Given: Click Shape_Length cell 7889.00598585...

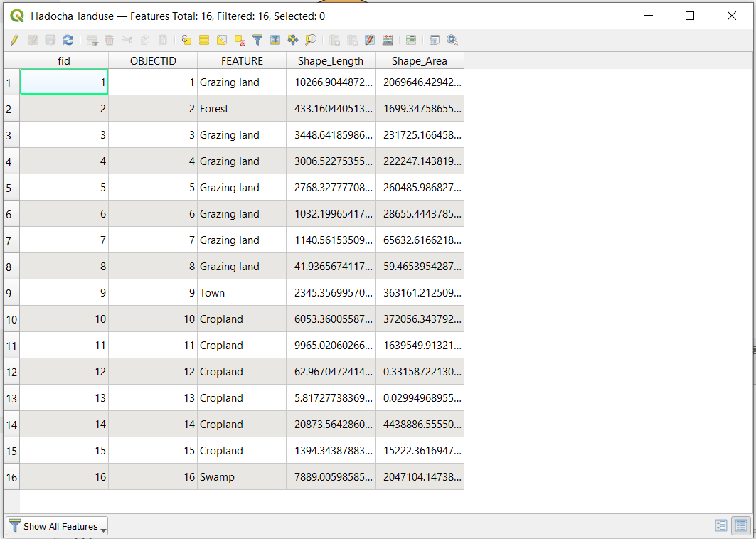Looking at the screenshot, I should coord(331,477).
